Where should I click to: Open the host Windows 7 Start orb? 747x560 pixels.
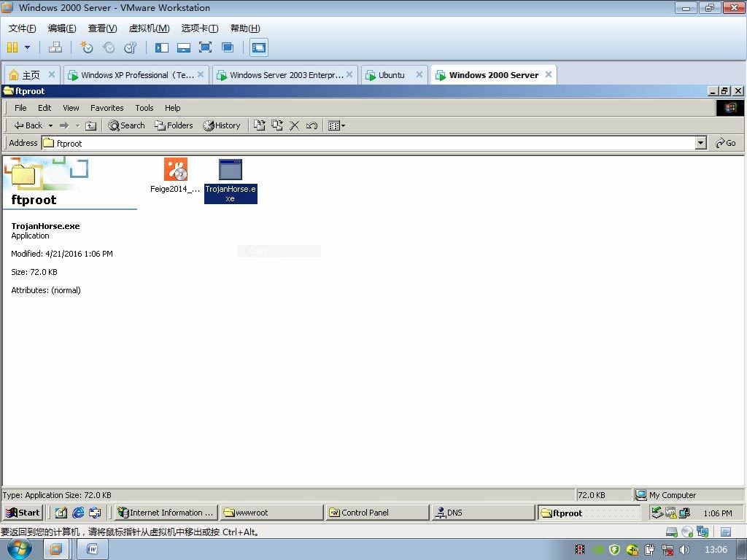(x=19, y=549)
